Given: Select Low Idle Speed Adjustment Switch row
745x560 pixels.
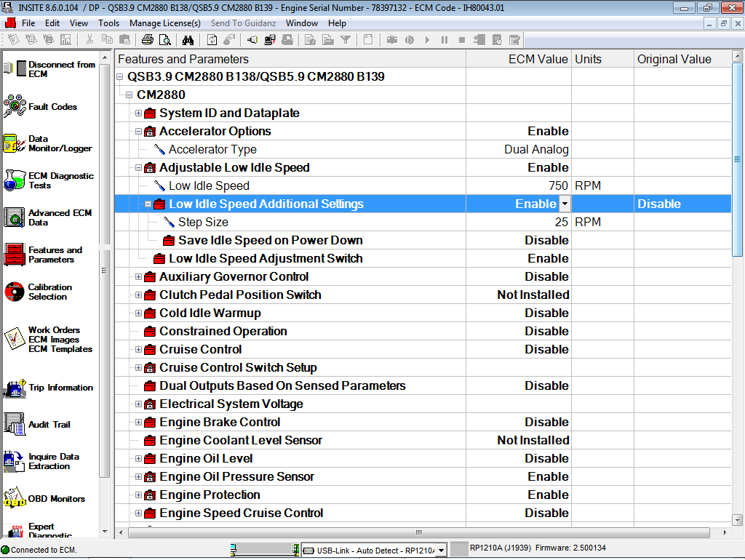Looking at the screenshot, I should (423, 258).
